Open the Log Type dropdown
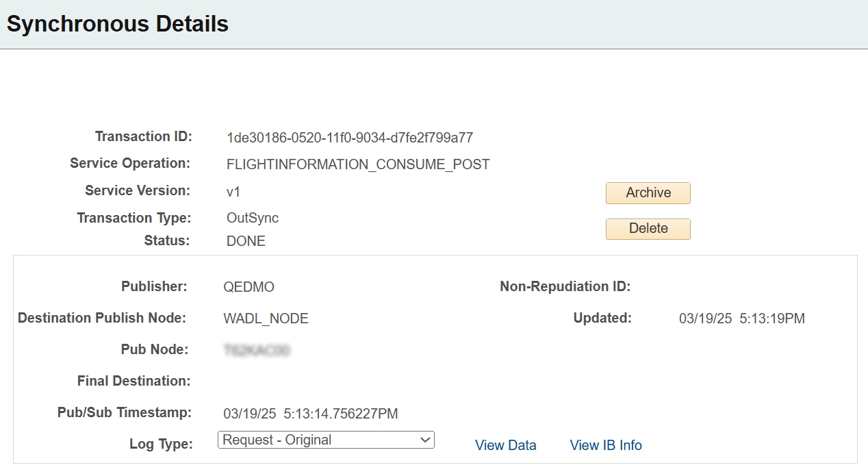Image resolution: width=868 pixels, height=474 pixels. 325,440
